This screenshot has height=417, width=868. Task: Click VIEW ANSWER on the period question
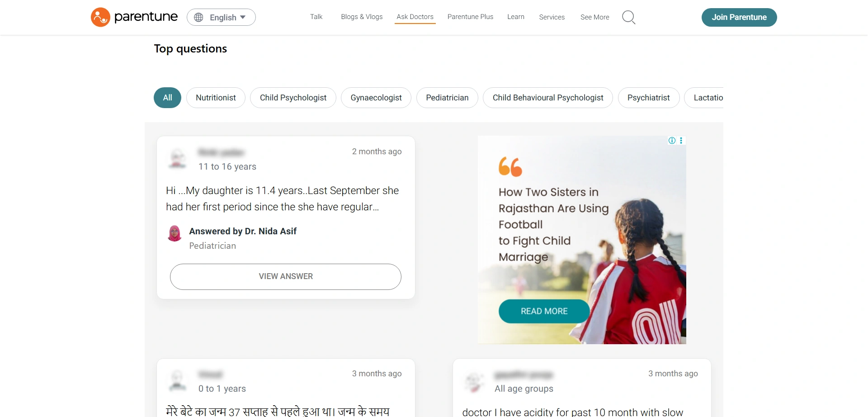tap(286, 277)
